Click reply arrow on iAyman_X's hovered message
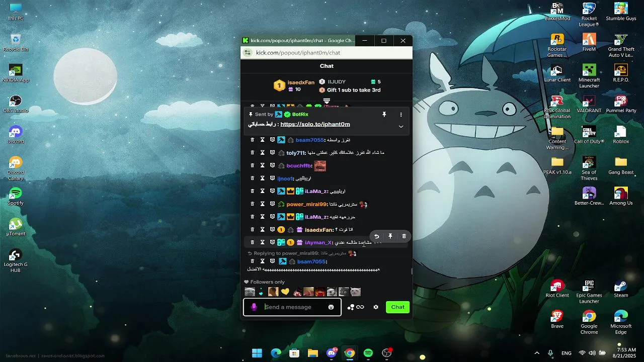 point(376,236)
